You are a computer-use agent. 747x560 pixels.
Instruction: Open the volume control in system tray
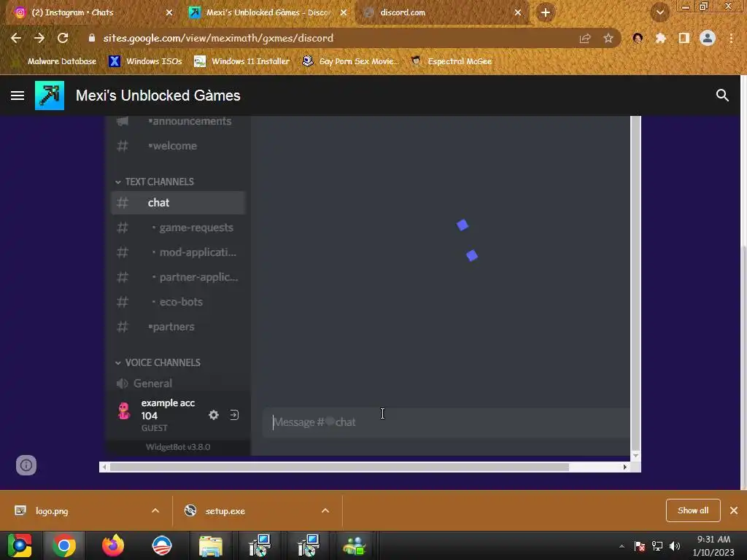tap(675, 546)
